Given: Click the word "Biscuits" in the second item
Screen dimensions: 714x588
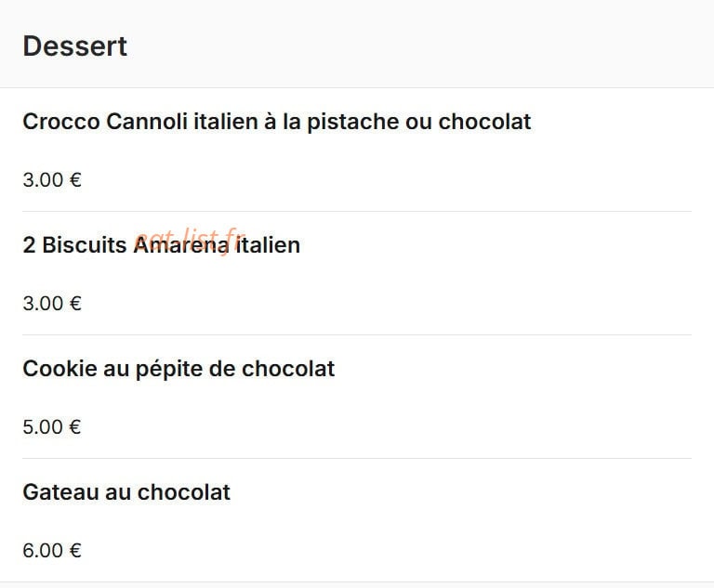Looking at the screenshot, I should [85, 245].
